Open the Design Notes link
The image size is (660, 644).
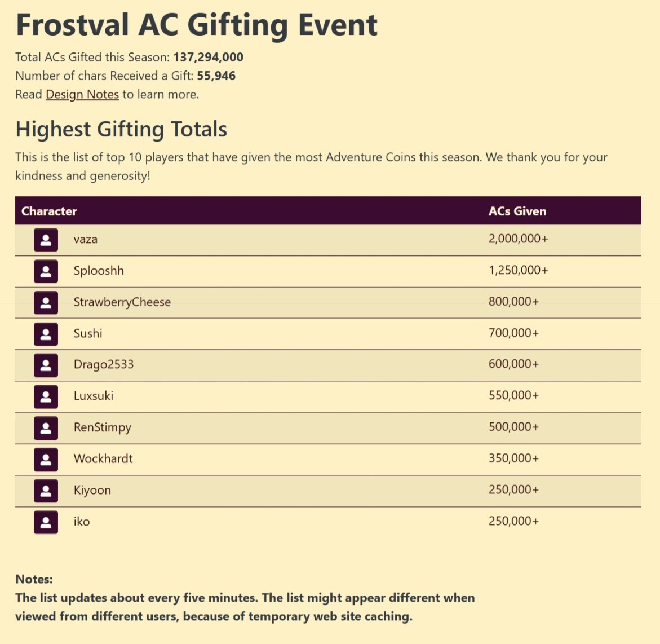pos(82,94)
